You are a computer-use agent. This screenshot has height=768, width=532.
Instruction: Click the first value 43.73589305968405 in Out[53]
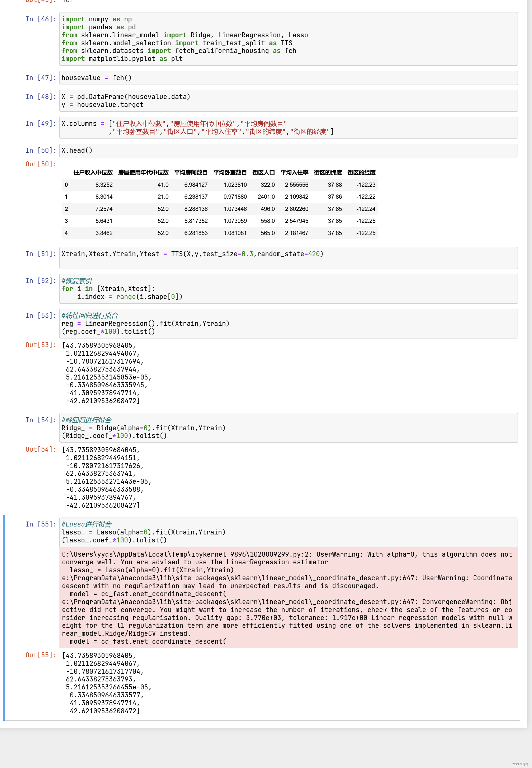tap(99, 345)
